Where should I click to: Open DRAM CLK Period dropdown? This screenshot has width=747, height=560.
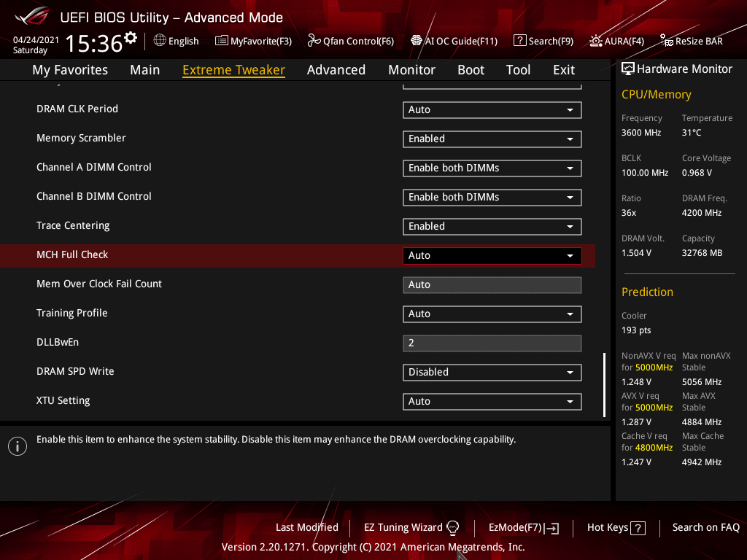[x=492, y=110]
